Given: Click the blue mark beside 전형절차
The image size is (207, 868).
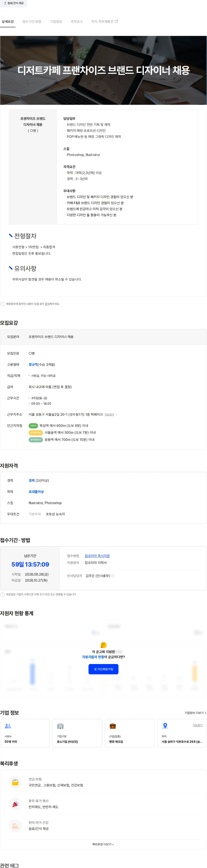Looking at the screenshot, I should (x=11, y=235).
